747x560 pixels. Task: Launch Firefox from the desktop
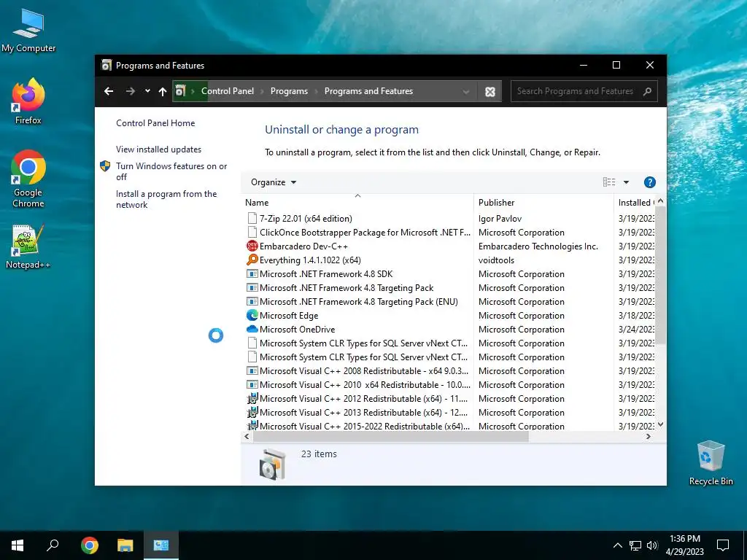[x=28, y=101]
